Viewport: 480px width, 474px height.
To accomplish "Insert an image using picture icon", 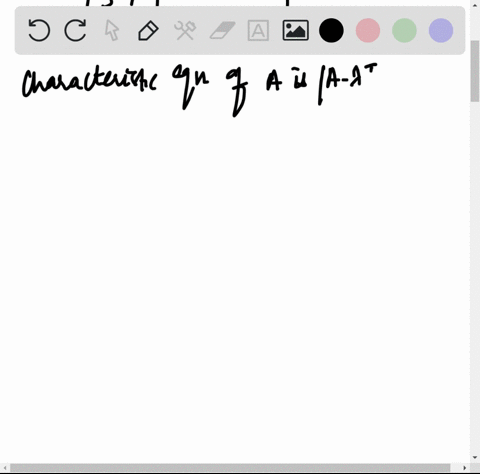I will click(295, 30).
